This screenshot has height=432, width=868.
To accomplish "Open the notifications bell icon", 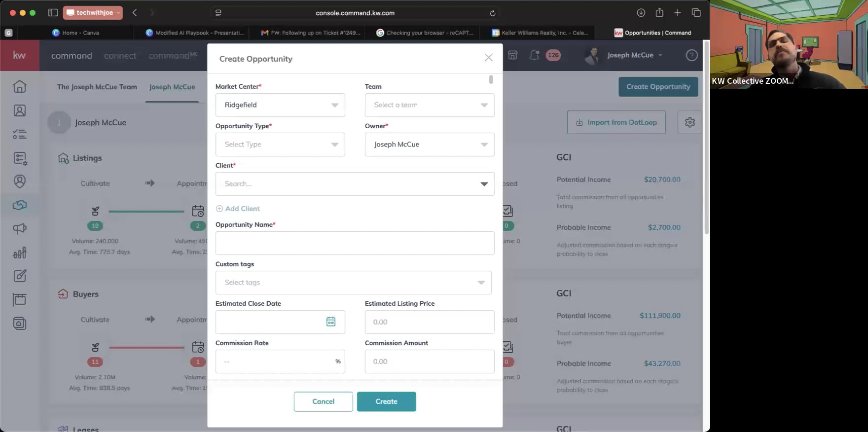I will click(534, 55).
